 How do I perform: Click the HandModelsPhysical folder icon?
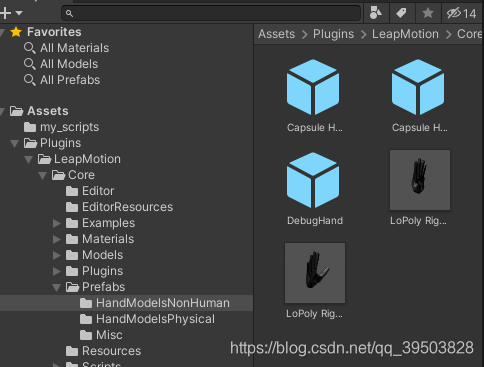click(86, 319)
